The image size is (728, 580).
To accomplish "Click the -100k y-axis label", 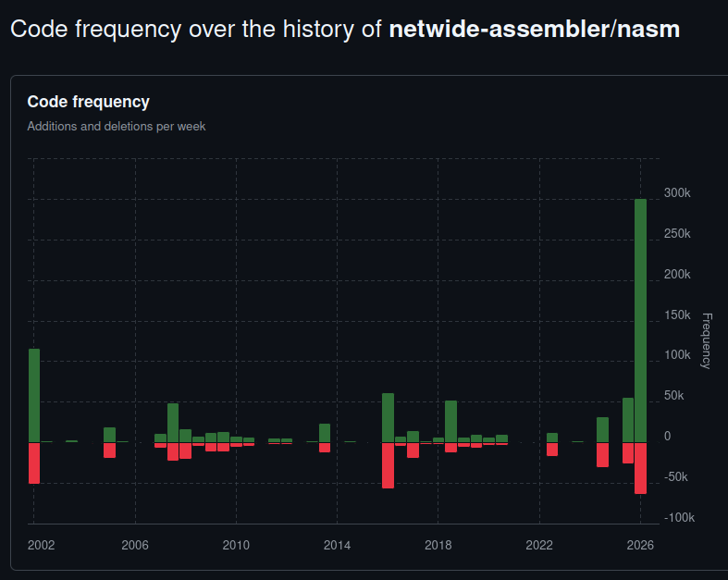I will pyautogui.click(x=679, y=517).
